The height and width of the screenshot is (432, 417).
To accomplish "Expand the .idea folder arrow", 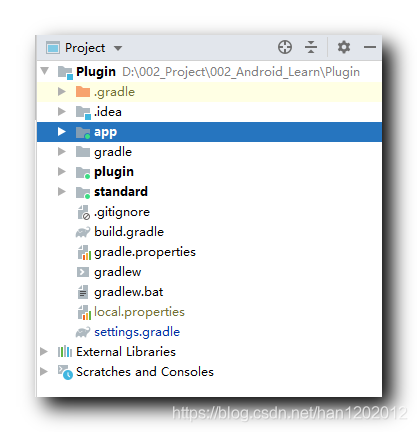I will tap(62, 111).
